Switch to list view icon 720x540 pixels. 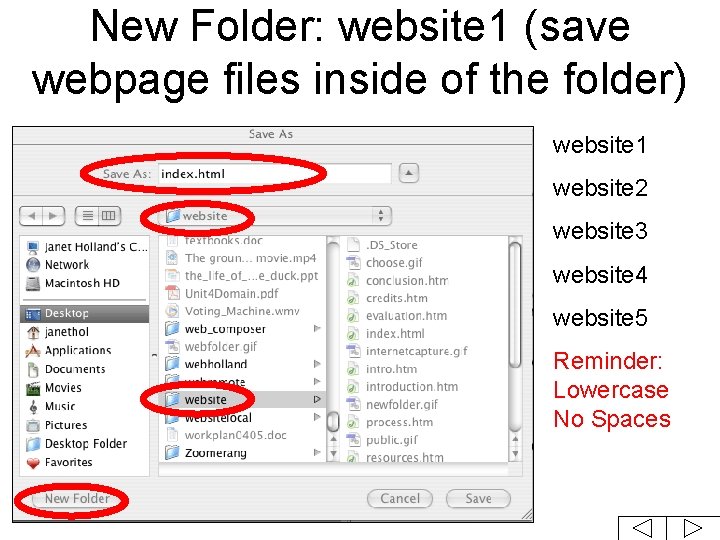click(x=87, y=216)
